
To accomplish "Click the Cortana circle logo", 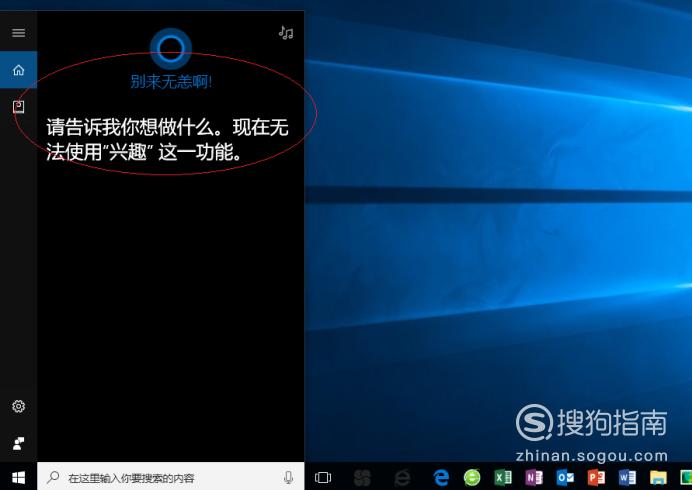I will pyautogui.click(x=171, y=49).
